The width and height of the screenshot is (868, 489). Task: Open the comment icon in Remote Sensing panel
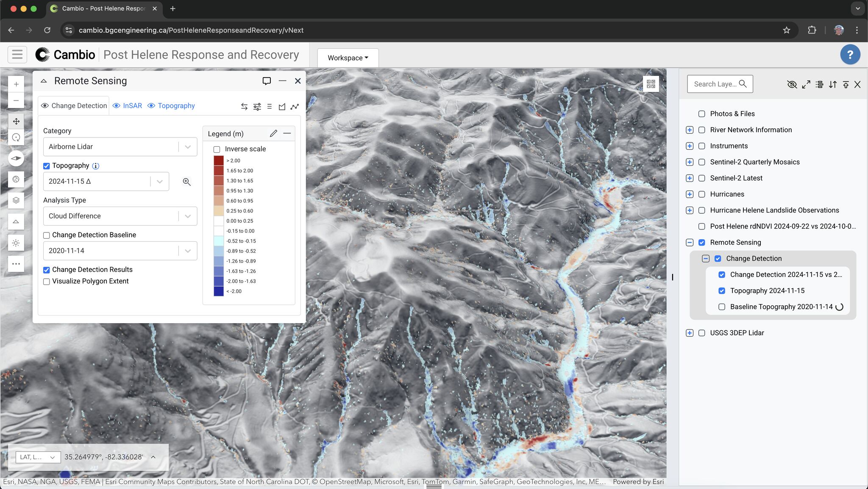pos(267,81)
